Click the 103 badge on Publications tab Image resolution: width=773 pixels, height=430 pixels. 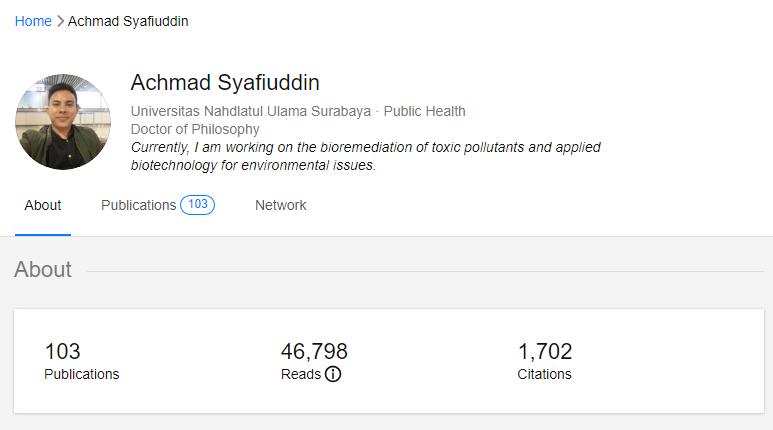(x=197, y=204)
